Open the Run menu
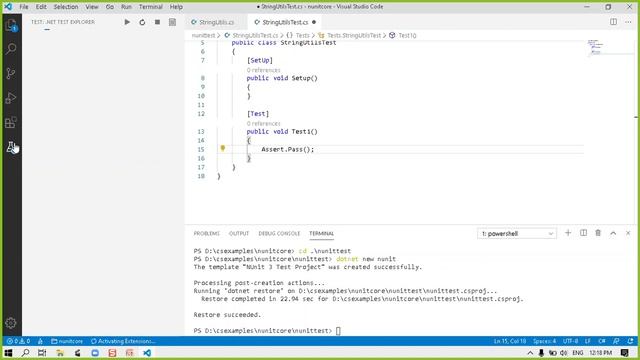Viewport: 640px width, 360px height. [x=127, y=7]
